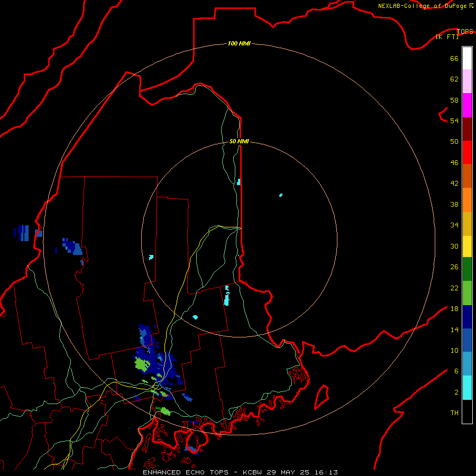The image size is (476, 476).
Task: Click the gold legend color block
Action: (467, 224)
